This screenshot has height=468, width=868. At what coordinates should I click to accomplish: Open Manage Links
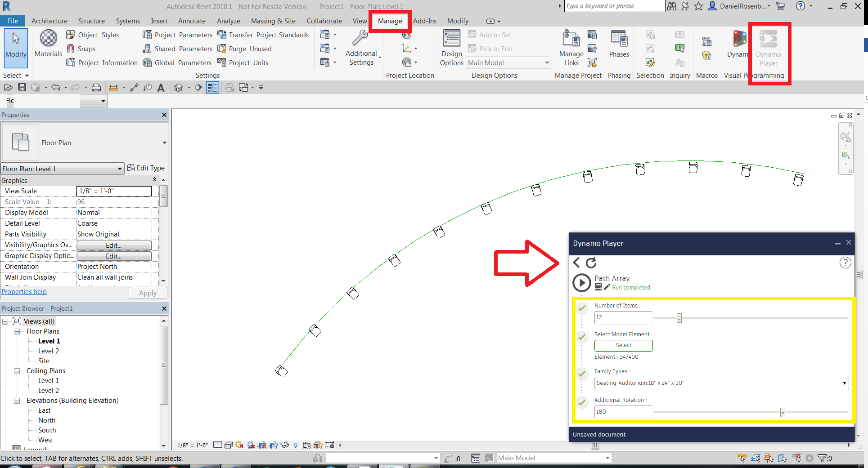coord(571,48)
